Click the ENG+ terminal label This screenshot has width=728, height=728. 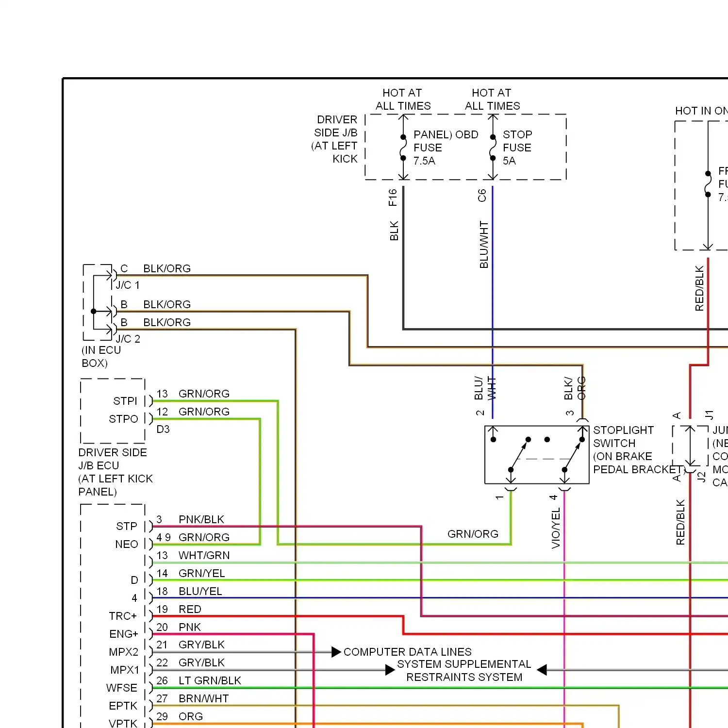pos(124,634)
